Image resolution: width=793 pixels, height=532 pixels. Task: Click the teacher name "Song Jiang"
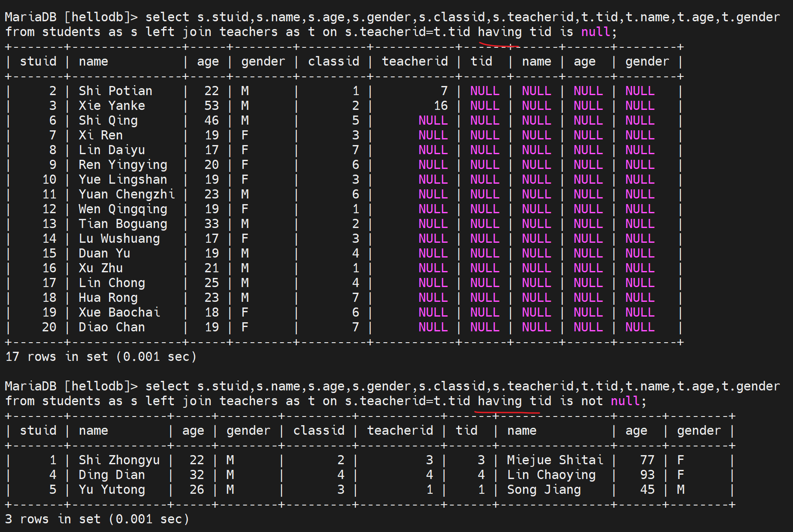pyautogui.click(x=544, y=490)
